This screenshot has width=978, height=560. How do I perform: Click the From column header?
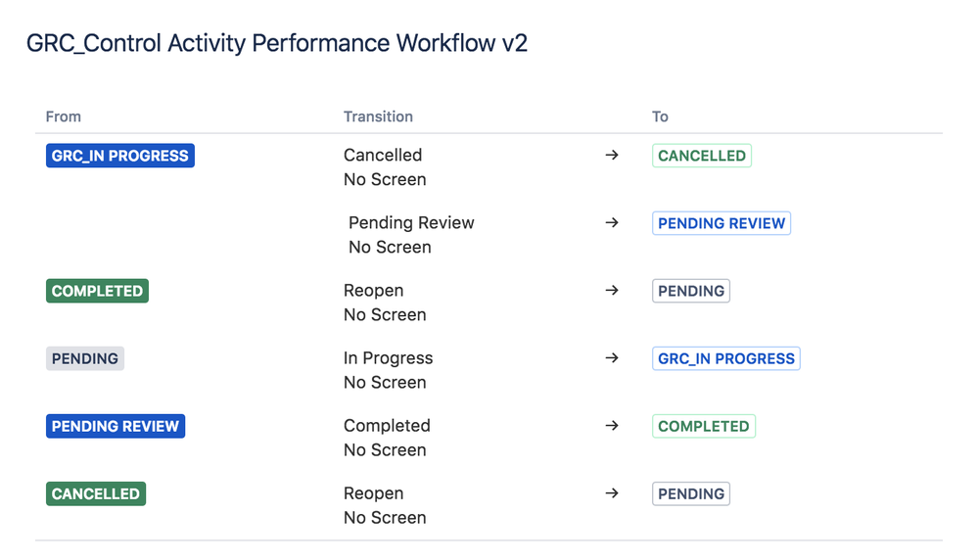pos(64,117)
